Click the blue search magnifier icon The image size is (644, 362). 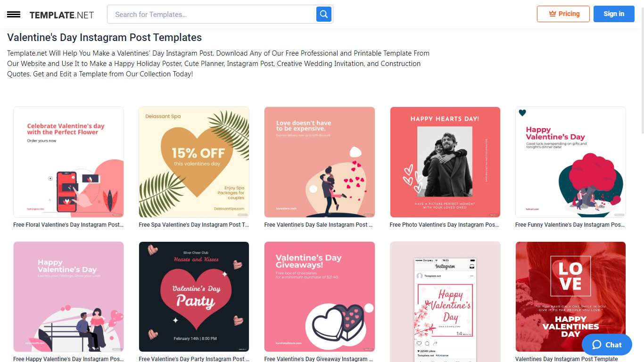click(324, 14)
